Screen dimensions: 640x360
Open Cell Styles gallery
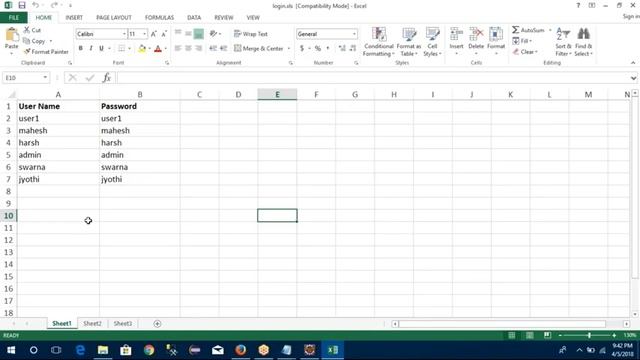(432, 42)
